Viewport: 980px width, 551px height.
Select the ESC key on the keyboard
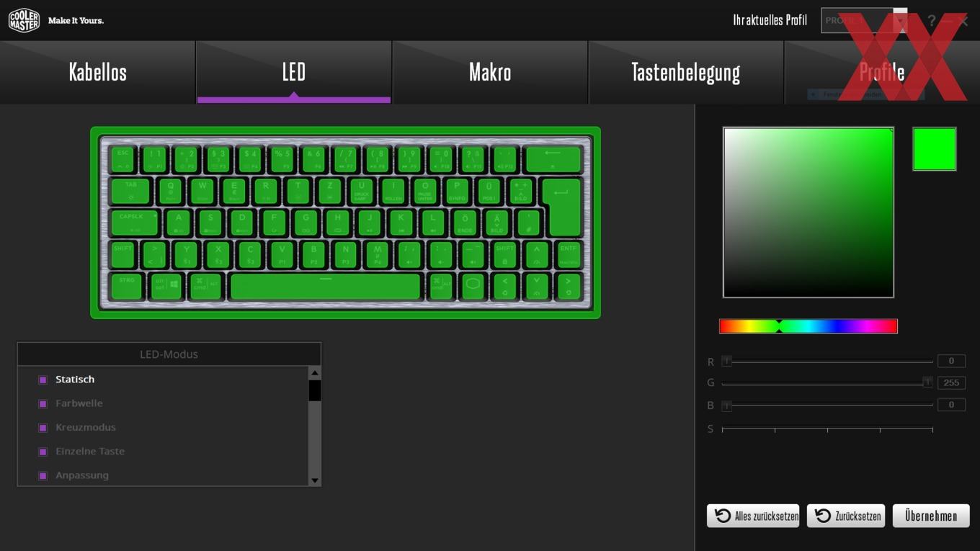123,159
